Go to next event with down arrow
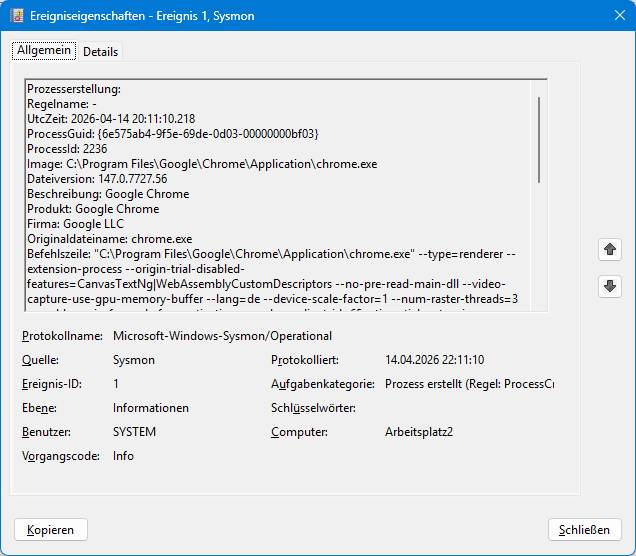Viewport: 636px width, 556px height. [x=610, y=286]
